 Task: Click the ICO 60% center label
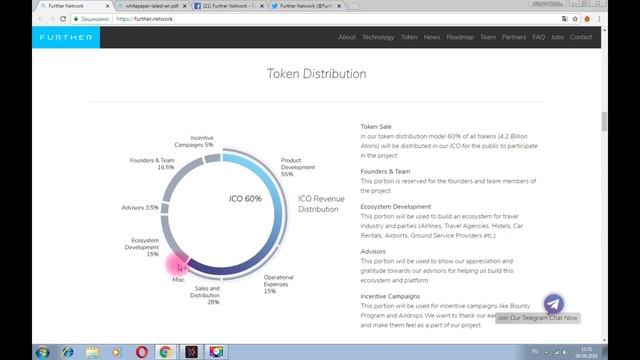coord(245,199)
